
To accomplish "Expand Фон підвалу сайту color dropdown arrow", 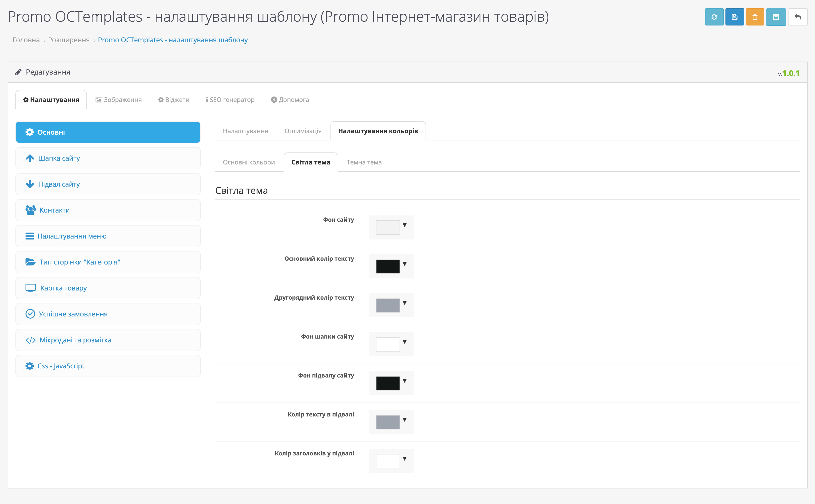I will coord(405,381).
